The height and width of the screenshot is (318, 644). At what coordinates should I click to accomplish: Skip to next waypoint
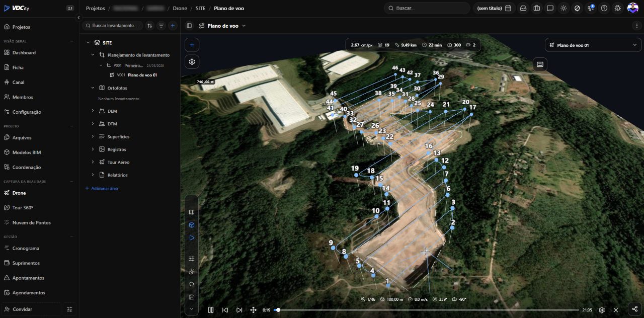[239, 310]
